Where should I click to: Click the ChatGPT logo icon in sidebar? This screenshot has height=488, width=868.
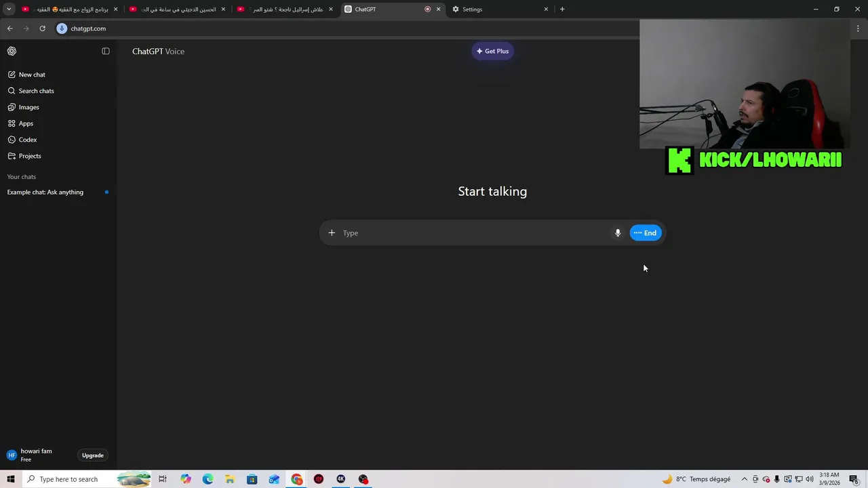pos(12,51)
